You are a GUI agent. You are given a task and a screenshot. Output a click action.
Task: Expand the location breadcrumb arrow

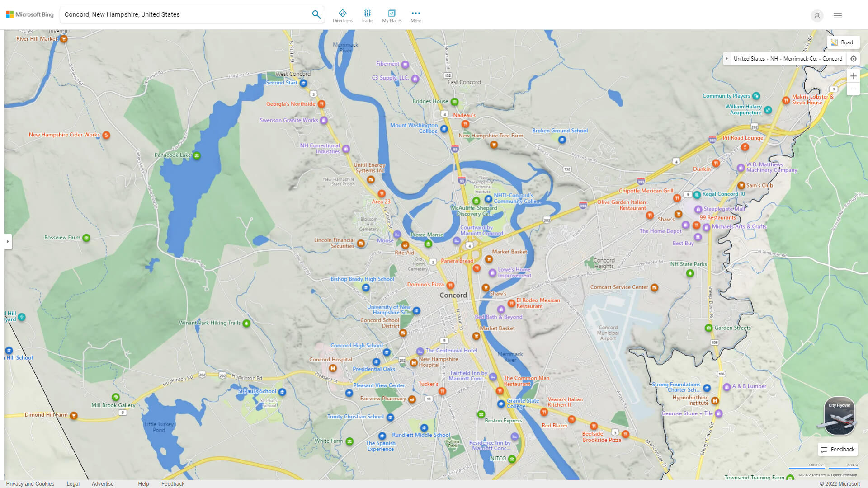[x=726, y=59]
